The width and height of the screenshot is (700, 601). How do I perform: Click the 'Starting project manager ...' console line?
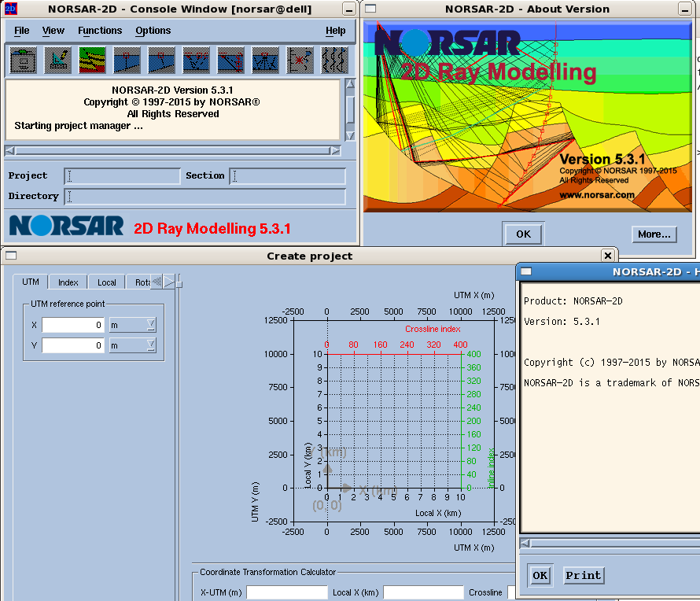pyautogui.click(x=79, y=126)
